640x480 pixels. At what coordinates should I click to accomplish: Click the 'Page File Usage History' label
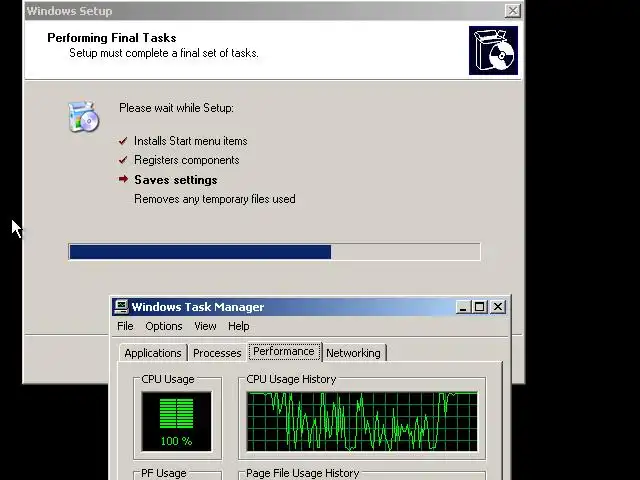(x=302, y=473)
